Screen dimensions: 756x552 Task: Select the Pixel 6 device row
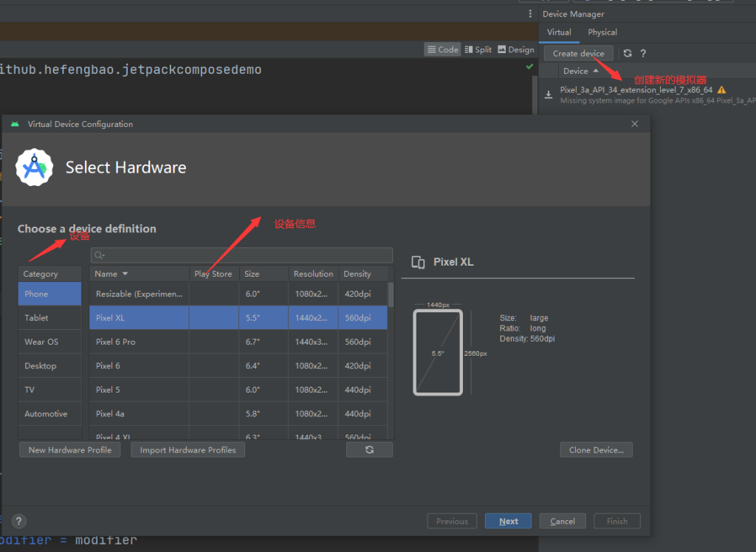(238, 366)
